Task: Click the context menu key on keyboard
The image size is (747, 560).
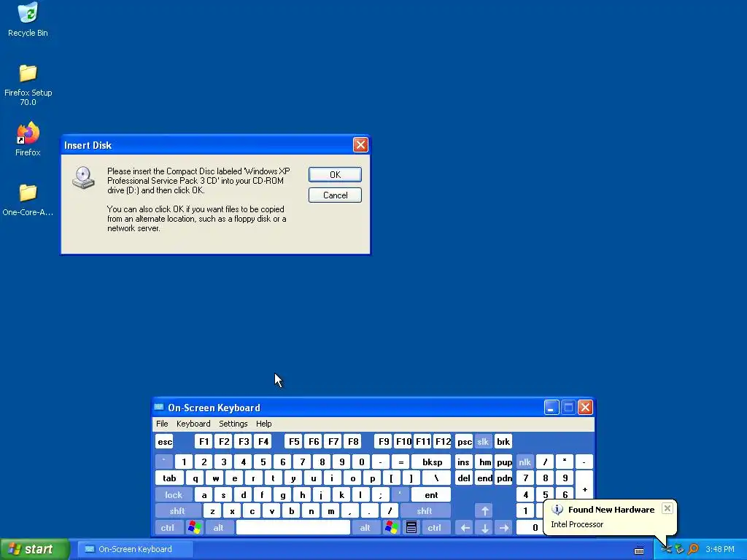Action: [x=411, y=528]
